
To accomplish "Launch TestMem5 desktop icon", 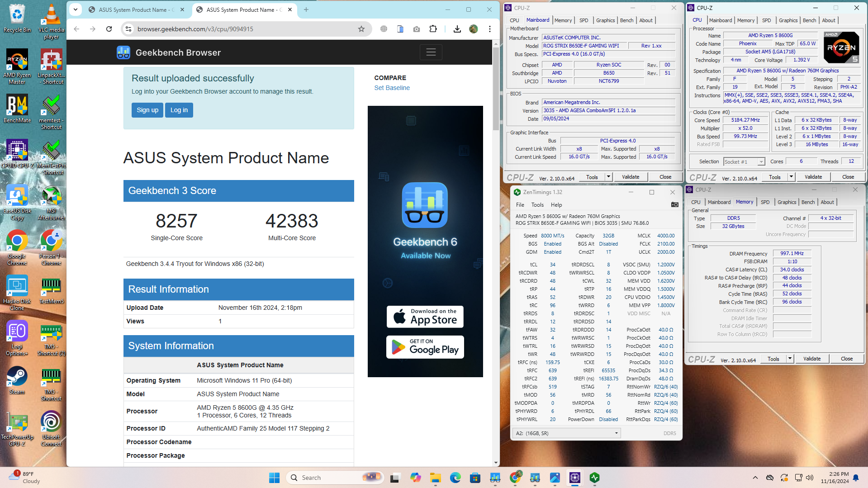I will (x=51, y=289).
